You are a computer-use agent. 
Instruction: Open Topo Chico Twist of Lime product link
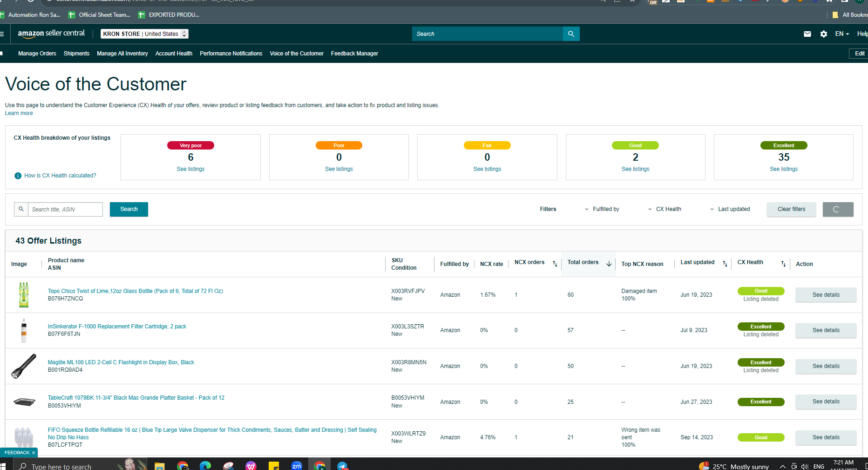[x=136, y=291]
